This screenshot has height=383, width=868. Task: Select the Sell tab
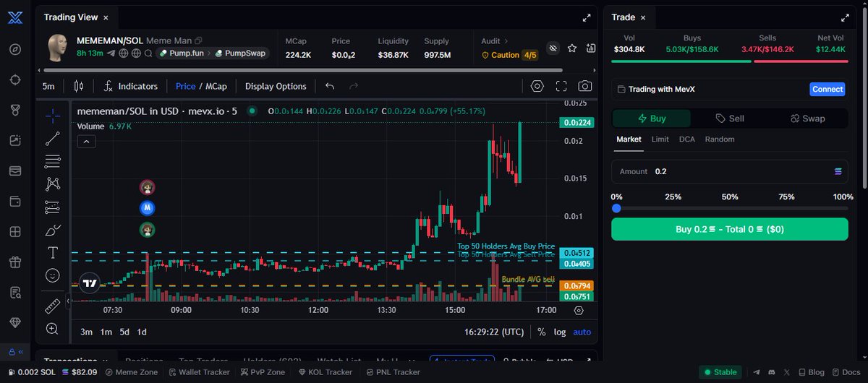pyautogui.click(x=730, y=119)
